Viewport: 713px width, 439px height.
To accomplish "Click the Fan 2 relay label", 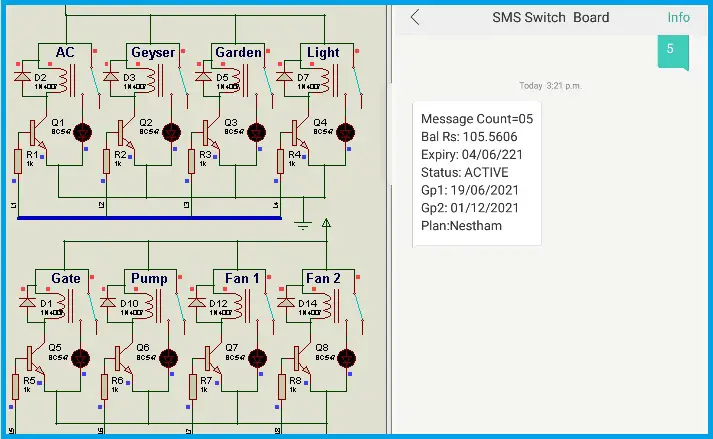I will (x=323, y=278).
